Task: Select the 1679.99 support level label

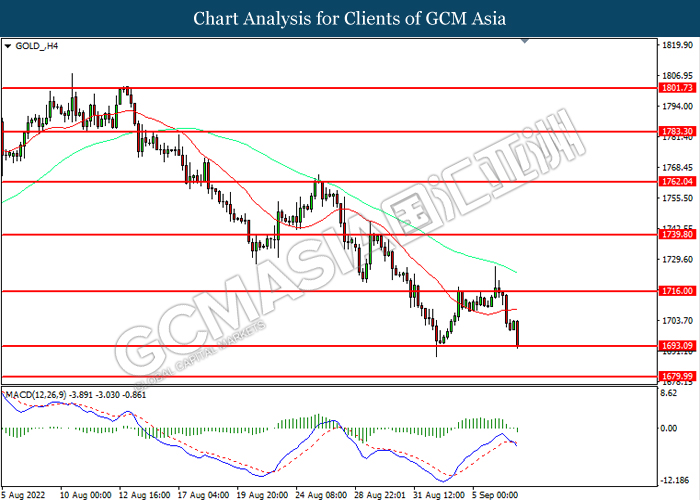Action: [x=678, y=376]
